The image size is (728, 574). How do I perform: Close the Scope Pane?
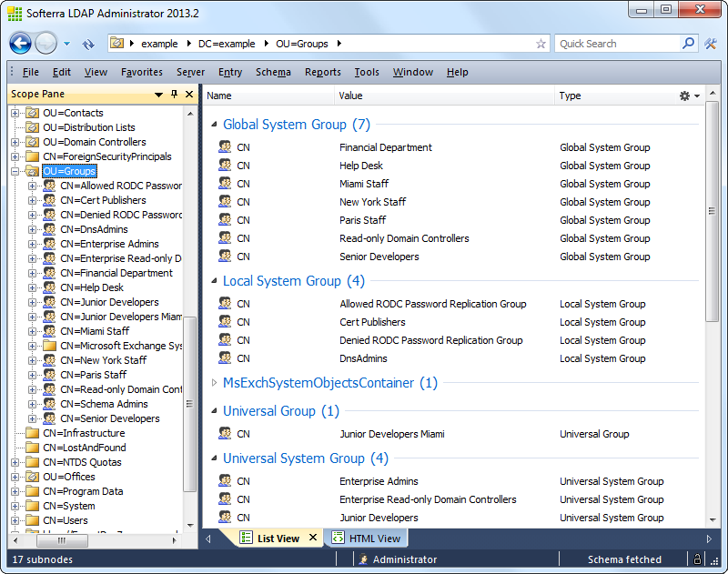coord(189,94)
